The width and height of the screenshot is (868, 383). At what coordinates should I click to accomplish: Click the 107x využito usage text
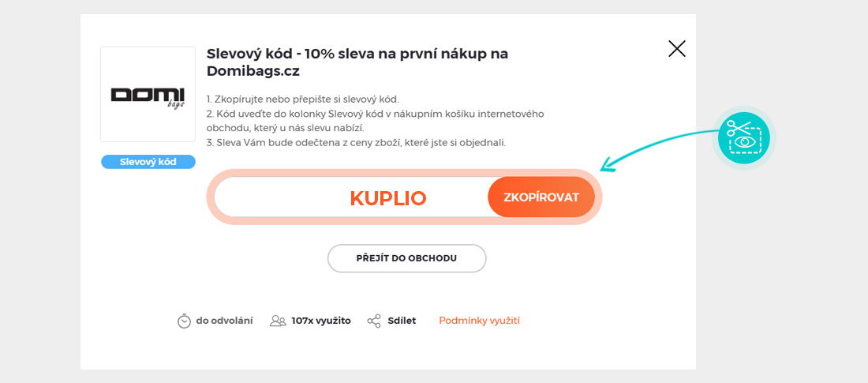pos(320,321)
